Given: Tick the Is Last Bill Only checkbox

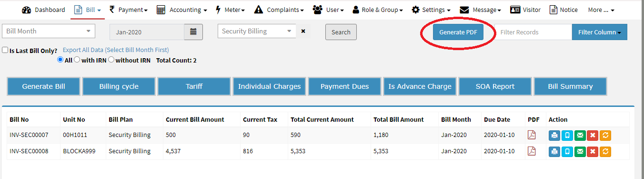Looking at the screenshot, I should coord(5,50).
